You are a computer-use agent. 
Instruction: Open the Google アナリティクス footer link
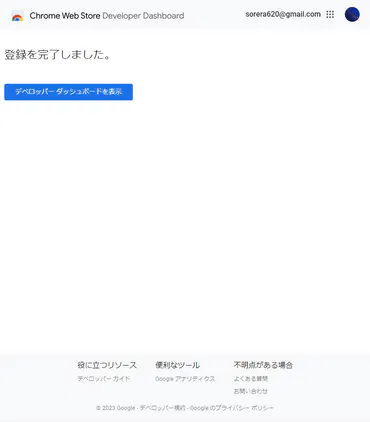click(x=185, y=379)
